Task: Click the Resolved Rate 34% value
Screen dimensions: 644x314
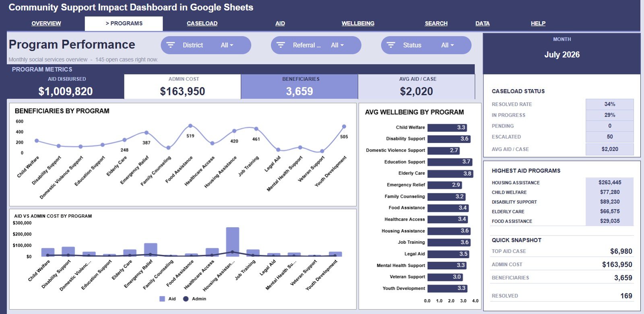Action: tap(610, 104)
